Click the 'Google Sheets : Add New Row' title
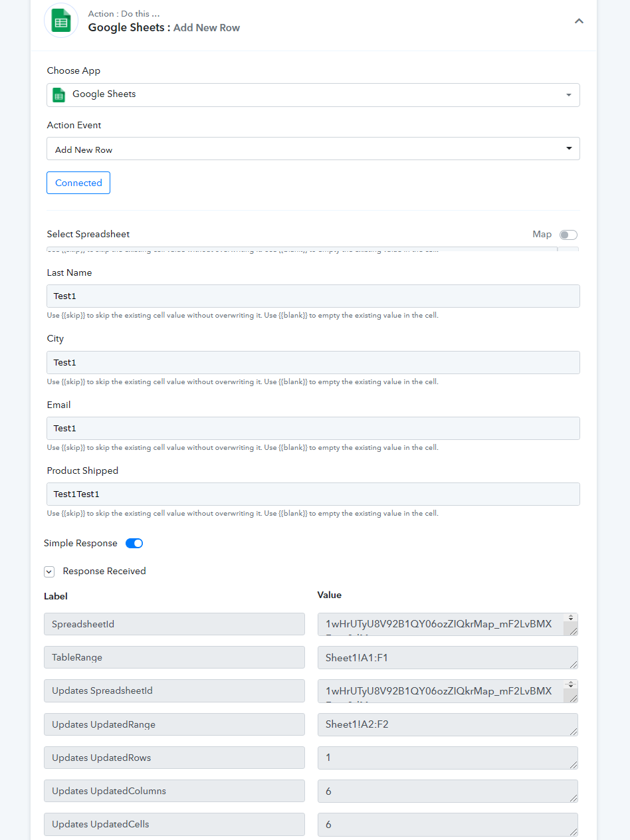The image size is (630, 840). [164, 28]
